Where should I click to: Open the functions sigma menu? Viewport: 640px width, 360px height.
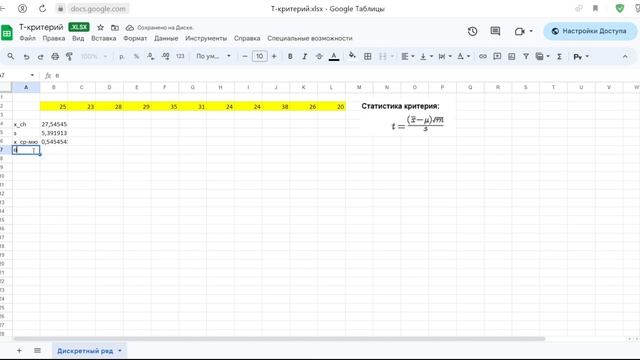559,56
